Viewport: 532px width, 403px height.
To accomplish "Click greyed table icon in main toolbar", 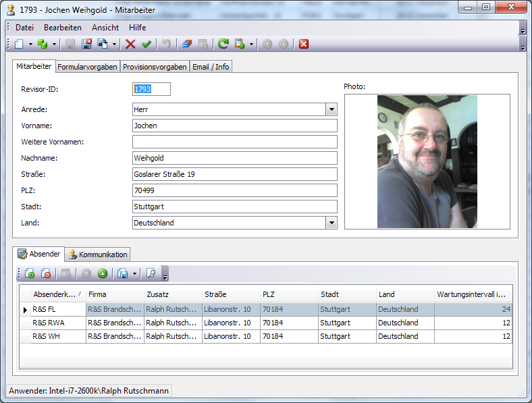I will [x=203, y=44].
